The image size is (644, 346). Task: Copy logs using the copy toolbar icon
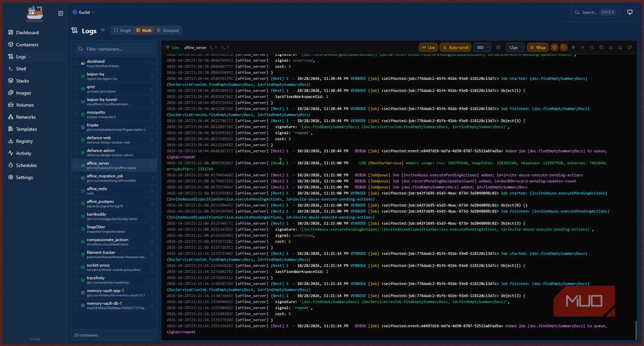click(x=601, y=47)
